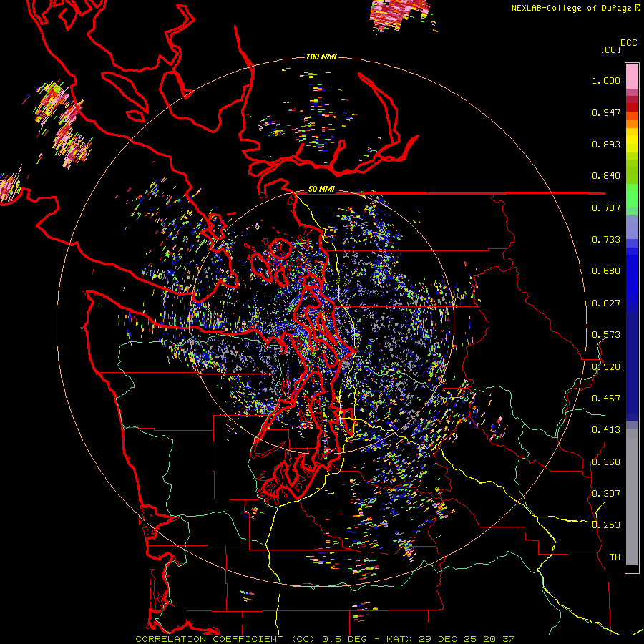Viewport: 644px width, 644px height.
Task: Click the TH label on the color scale
Action: (x=615, y=557)
